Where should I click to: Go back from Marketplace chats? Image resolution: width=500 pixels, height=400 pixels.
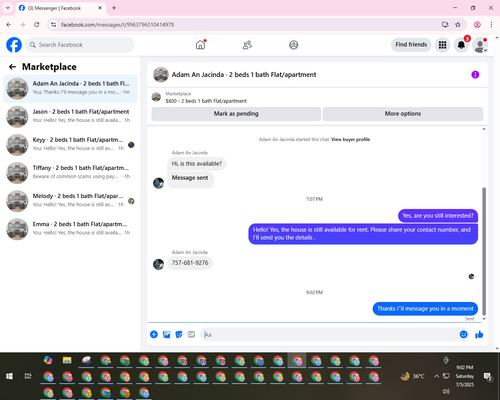click(12, 67)
